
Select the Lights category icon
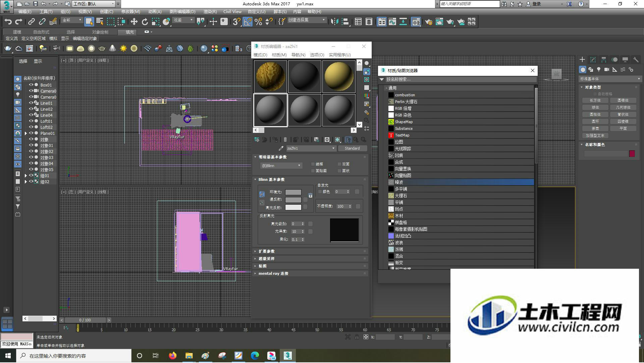click(599, 69)
